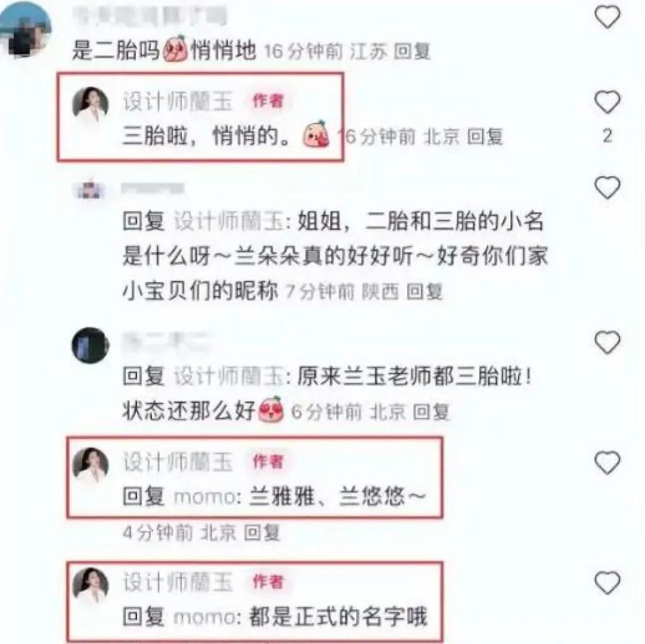Tap 回复 beside the 7分钟前 陕西 comment

coord(424,292)
